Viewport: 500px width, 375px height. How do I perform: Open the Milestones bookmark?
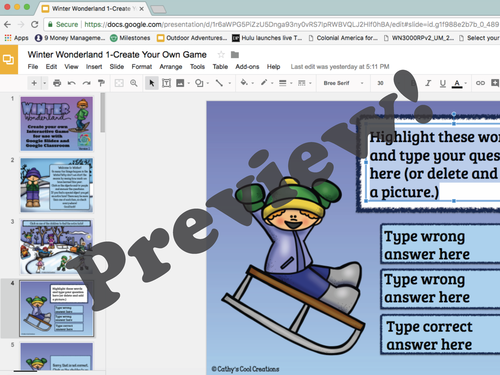point(130,38)
